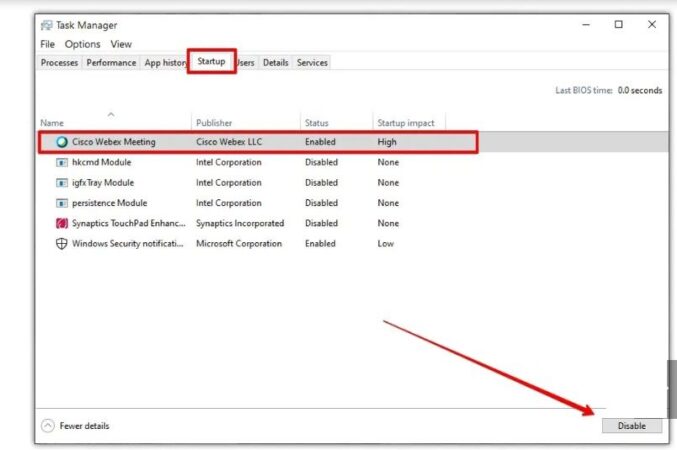Switch to the App history tab

[165, 63]
